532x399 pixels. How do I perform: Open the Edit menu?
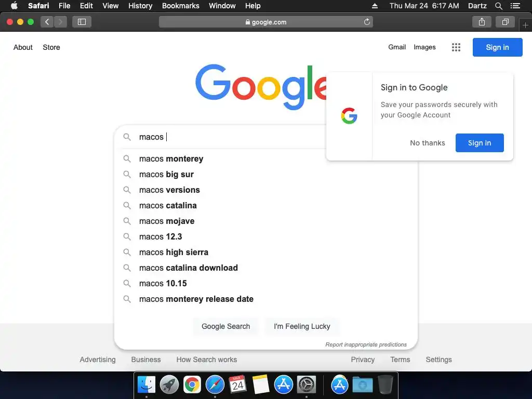(x=86, y=6)
